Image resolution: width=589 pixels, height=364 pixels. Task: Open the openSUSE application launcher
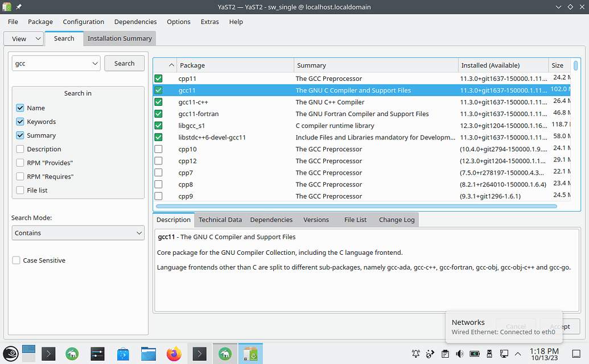tap(10, 354)
